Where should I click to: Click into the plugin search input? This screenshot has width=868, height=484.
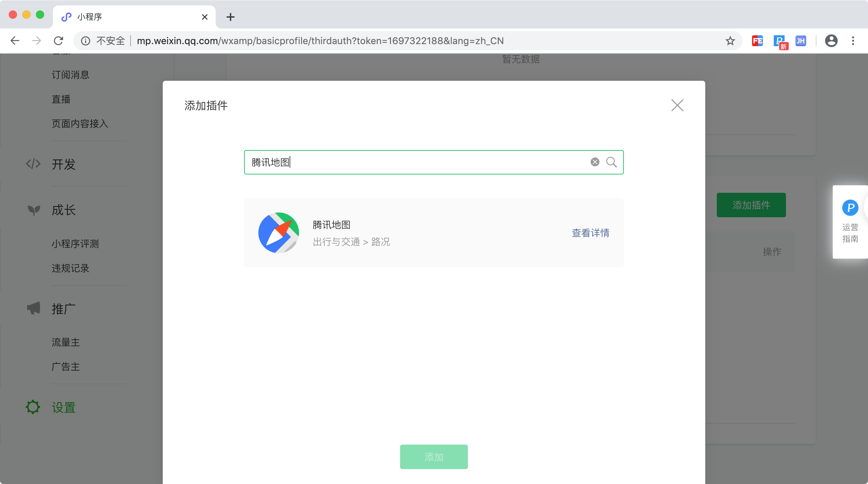[417, 162]
